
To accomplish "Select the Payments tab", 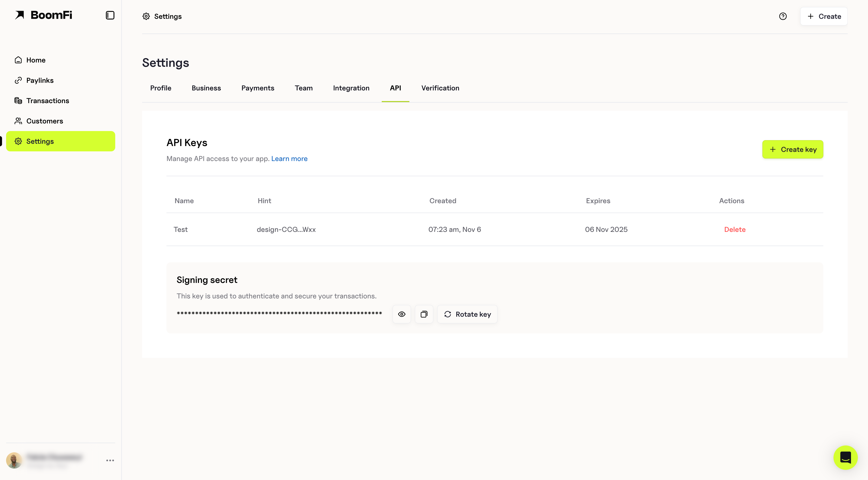I will click(257, 88).
